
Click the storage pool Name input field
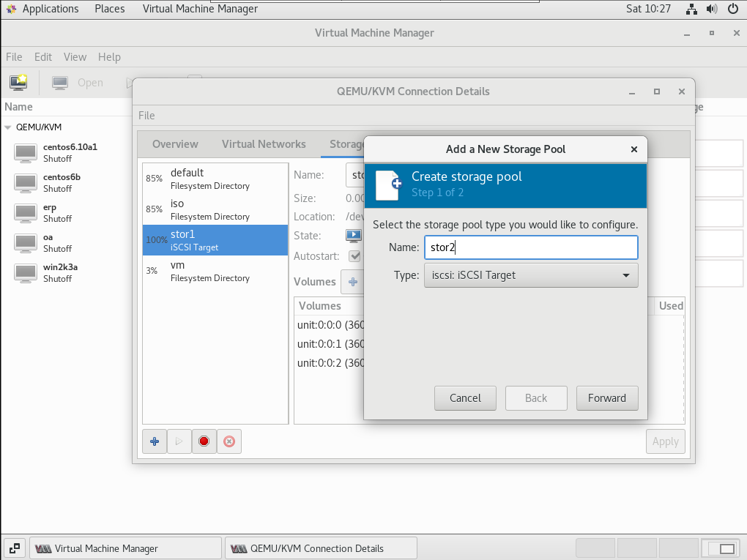(x=531, y=247)
